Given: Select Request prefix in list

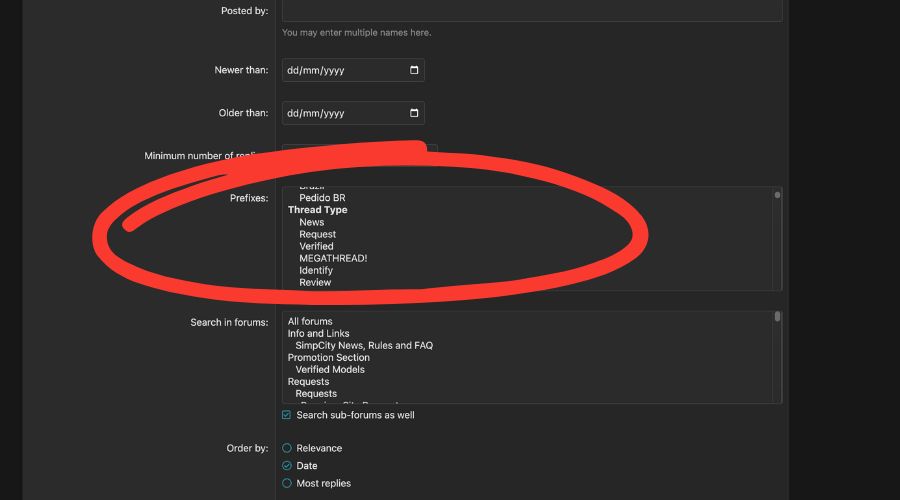Looking at the screenshot, I should coord(317,234).
